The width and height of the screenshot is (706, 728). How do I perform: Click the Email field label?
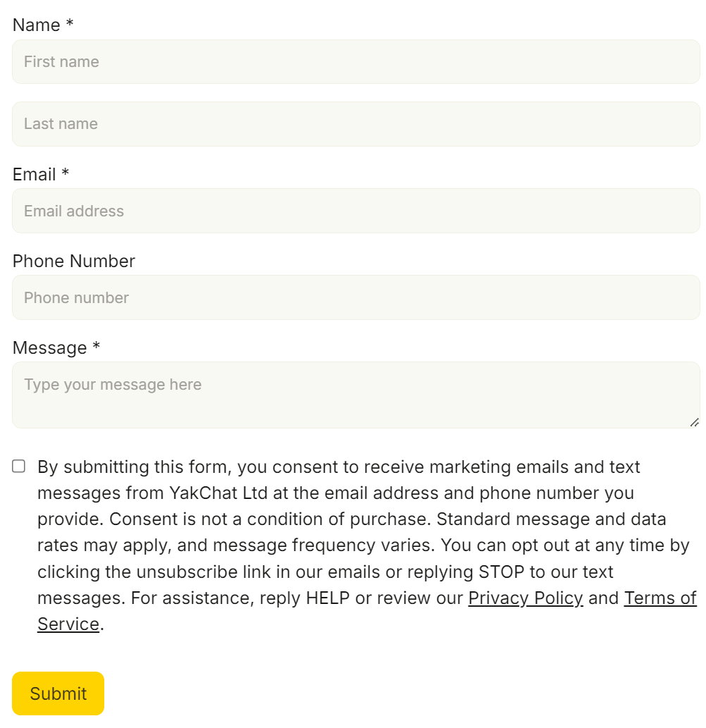tap(34, 175)
